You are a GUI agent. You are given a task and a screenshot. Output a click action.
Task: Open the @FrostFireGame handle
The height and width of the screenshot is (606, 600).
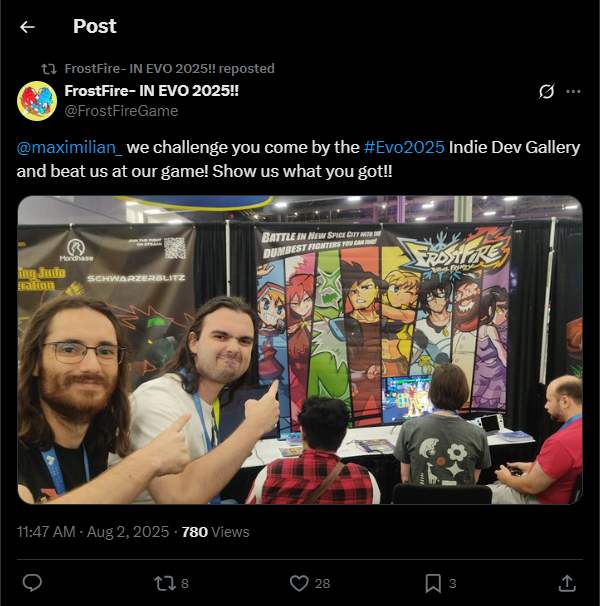point(121,111)
